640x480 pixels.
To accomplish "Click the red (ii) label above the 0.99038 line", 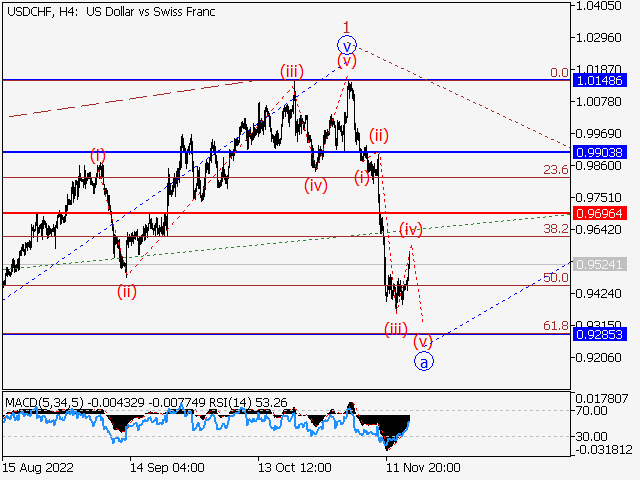I will pos(379,136).
